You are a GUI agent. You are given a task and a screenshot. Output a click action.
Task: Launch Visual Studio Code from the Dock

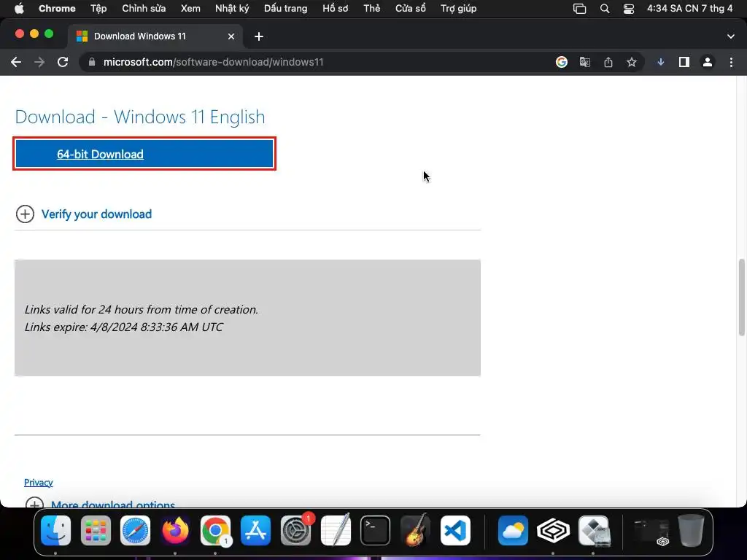(x=455, y=530)
